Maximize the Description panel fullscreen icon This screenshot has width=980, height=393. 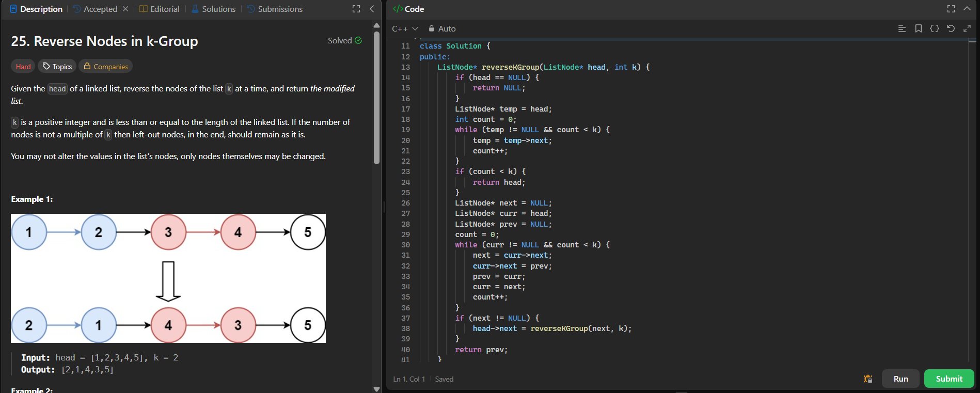(x=356, y=9)
